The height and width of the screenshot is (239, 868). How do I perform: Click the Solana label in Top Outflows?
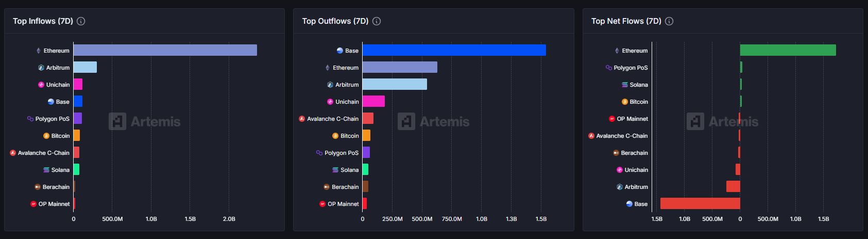(349, 170)
